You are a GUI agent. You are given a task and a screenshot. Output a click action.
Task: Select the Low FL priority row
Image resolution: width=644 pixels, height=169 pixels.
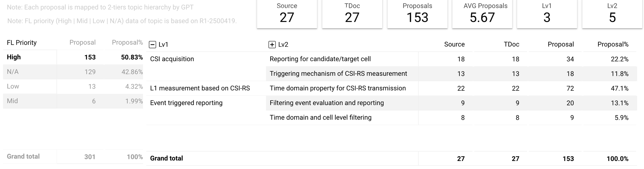click(73, 86)
